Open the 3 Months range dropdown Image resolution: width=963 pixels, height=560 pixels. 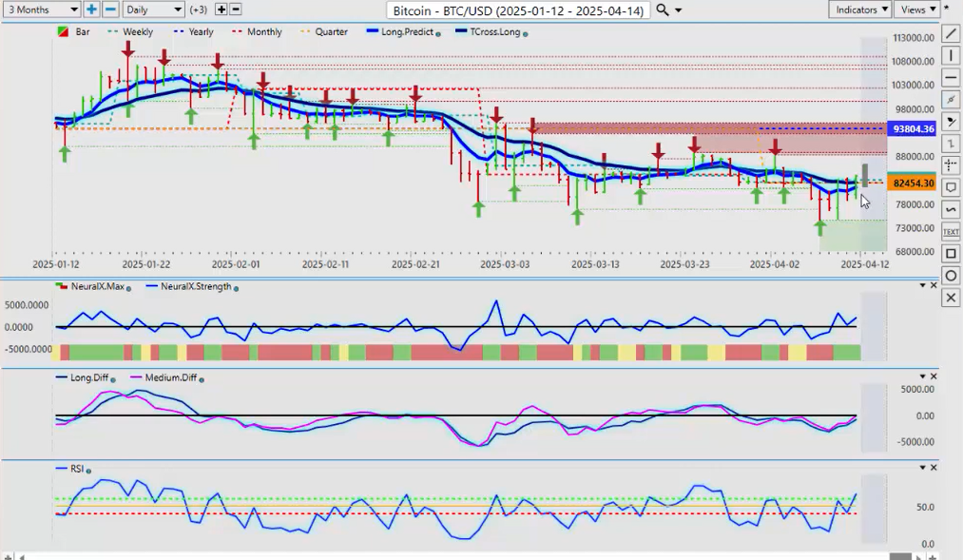(x=41, y=10)
